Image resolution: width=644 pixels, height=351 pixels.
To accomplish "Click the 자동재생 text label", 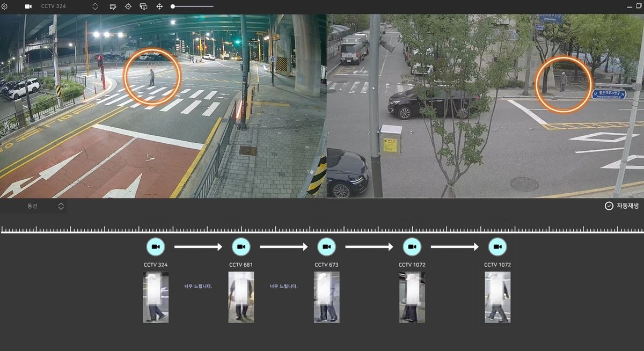I will [x=628, y=206].
